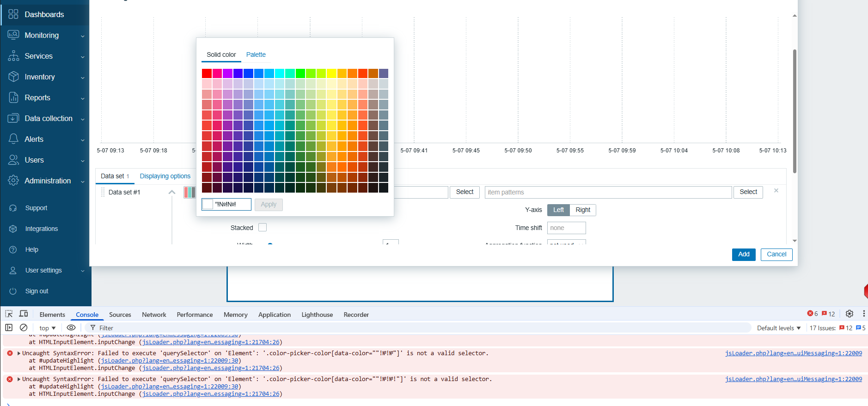Toggle the Stacked checkbox
This screenshot has width=868, height=406.
[263, 227]
